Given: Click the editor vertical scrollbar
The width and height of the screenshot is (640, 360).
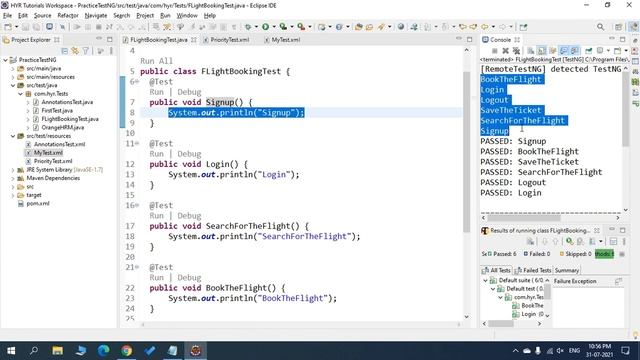Looking at the screenshot, I should (467, 152).
